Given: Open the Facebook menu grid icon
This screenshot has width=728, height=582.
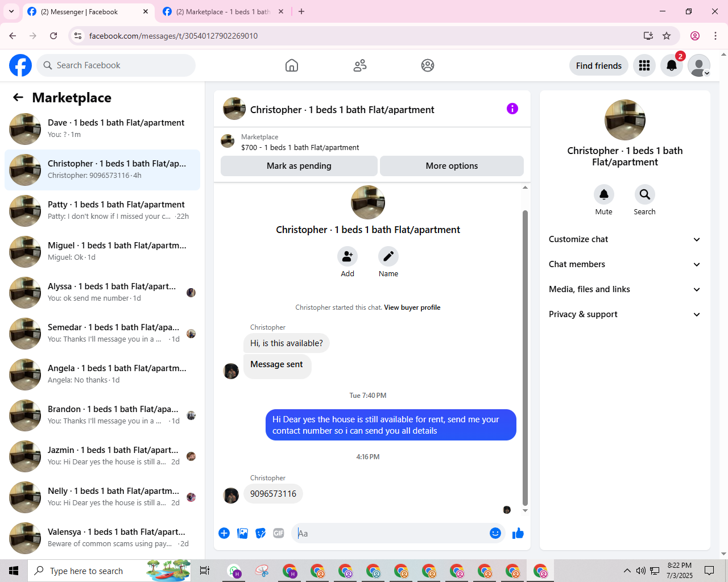Looking at the screenshot, I should pos(644,65).
